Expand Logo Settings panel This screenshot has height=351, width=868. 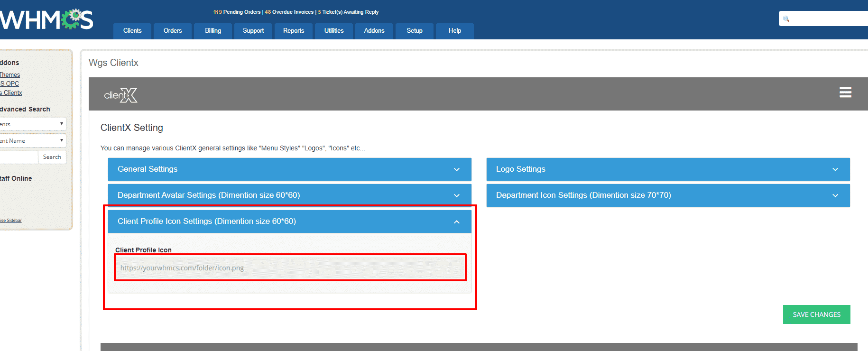coord(668,169)
